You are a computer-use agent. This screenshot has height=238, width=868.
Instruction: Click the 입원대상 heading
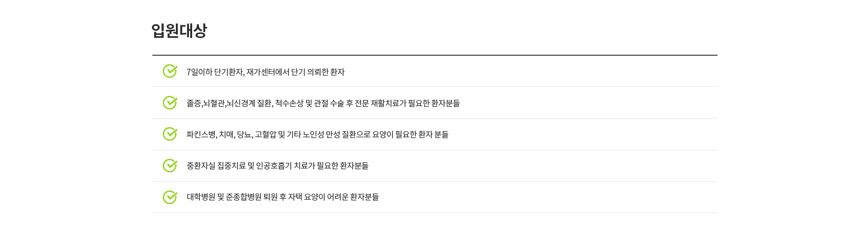point(179,31)
